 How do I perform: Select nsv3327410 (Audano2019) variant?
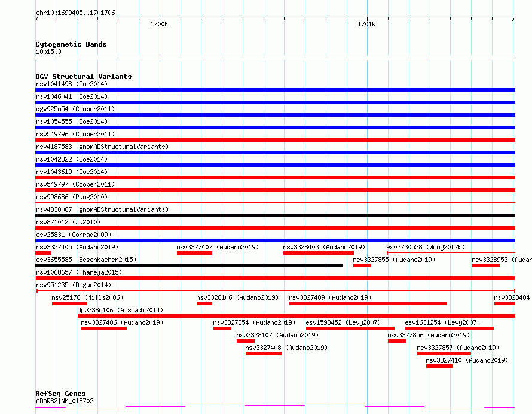tap(467, 360)
